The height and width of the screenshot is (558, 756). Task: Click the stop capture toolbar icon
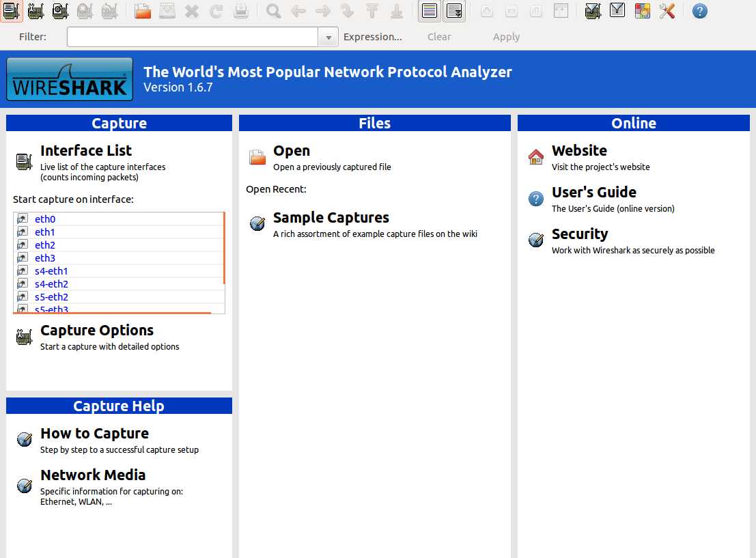tap(85, 11)
